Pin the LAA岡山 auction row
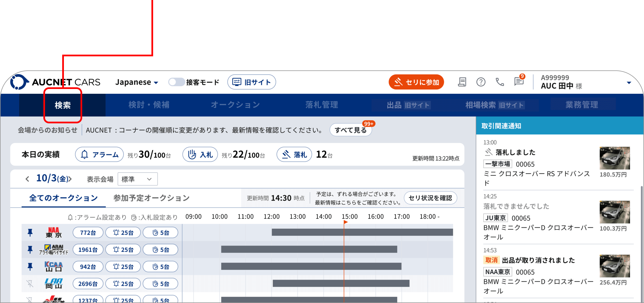Image resolution: width=644 pixels, height=303 pixels. pos(30,284)
